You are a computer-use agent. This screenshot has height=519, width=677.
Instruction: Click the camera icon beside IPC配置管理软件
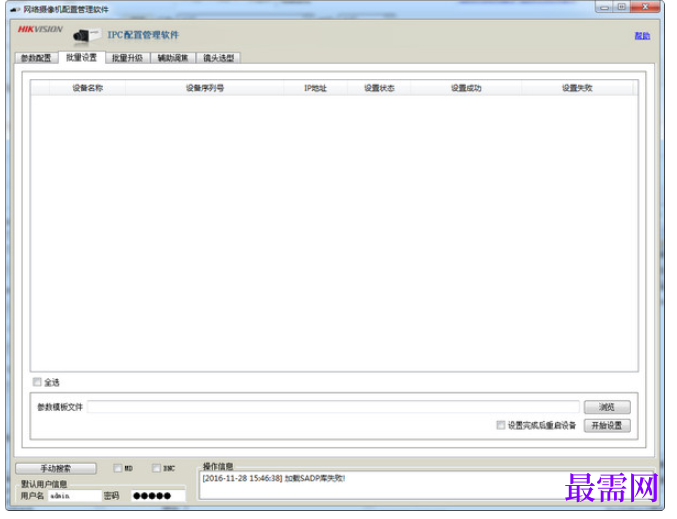(87, 35)
